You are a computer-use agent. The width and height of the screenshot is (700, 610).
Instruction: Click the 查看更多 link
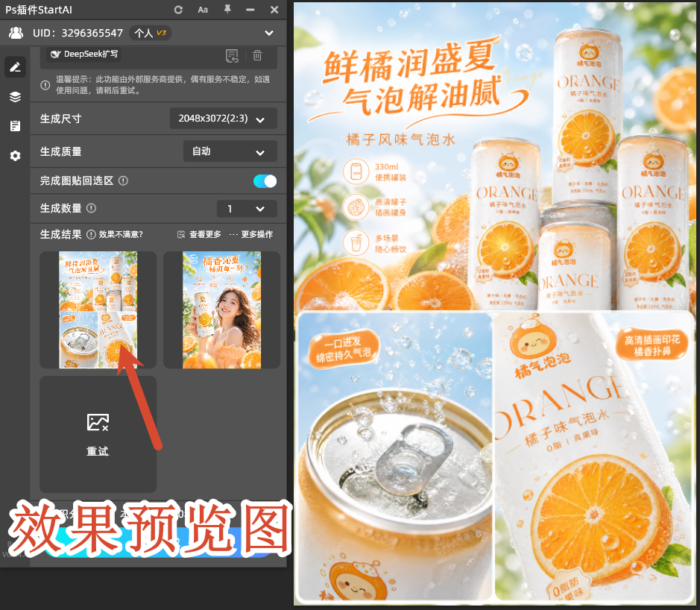click(199, 234)
